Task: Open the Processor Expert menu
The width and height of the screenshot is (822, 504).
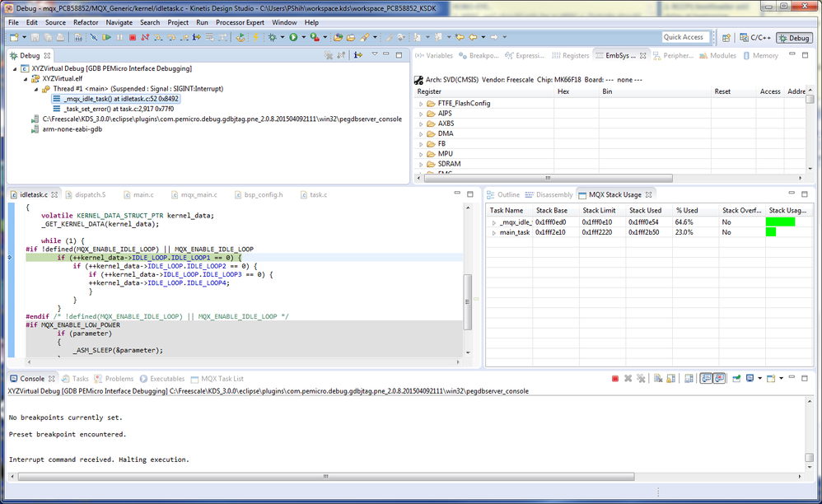Action: coord(241,22)
